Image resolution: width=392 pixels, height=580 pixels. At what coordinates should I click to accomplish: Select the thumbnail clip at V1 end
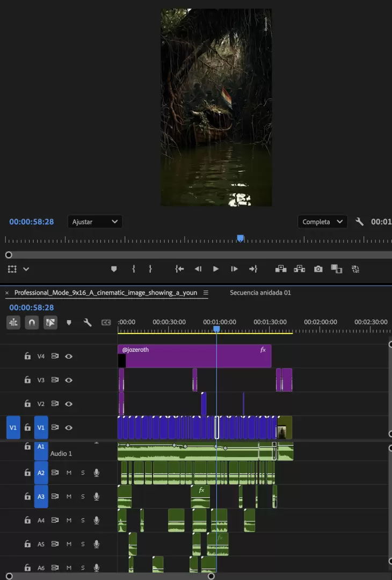coord(285,427)
